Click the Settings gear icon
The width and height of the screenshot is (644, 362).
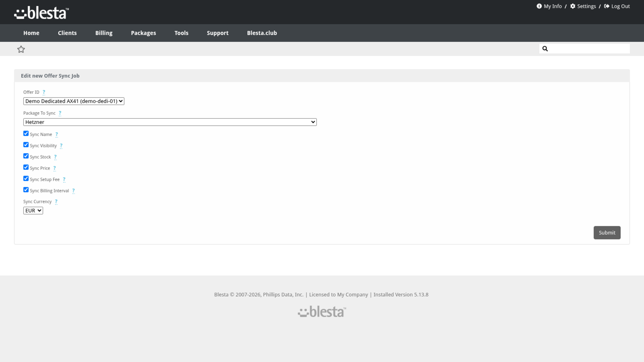point(573,6)
